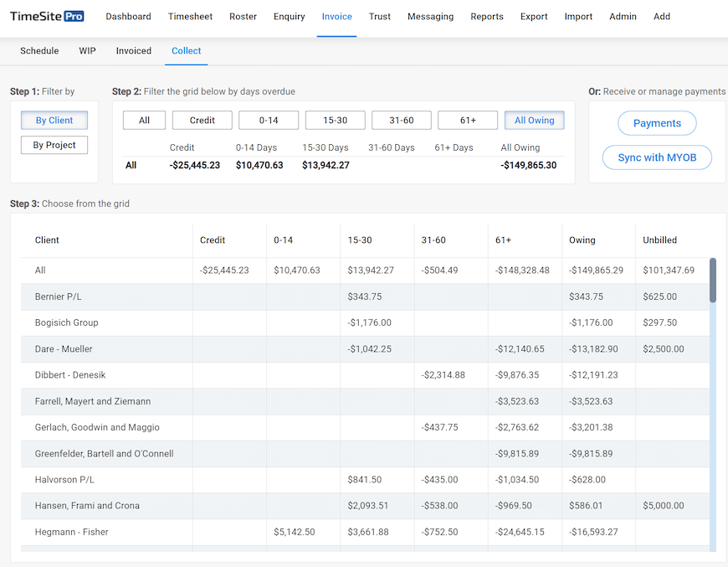Filter grid by 15-30 days overdue
728x567 pixels.
(x=336, y=121)
